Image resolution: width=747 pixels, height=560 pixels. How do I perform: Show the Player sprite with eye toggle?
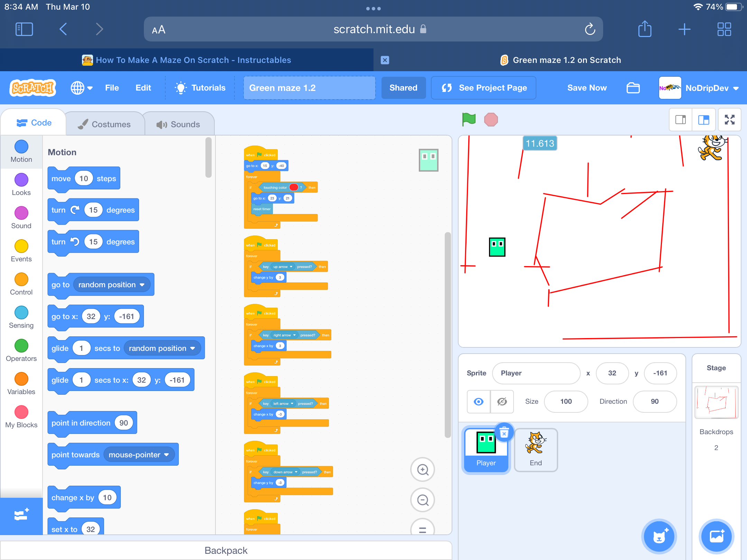click(478, 402)
